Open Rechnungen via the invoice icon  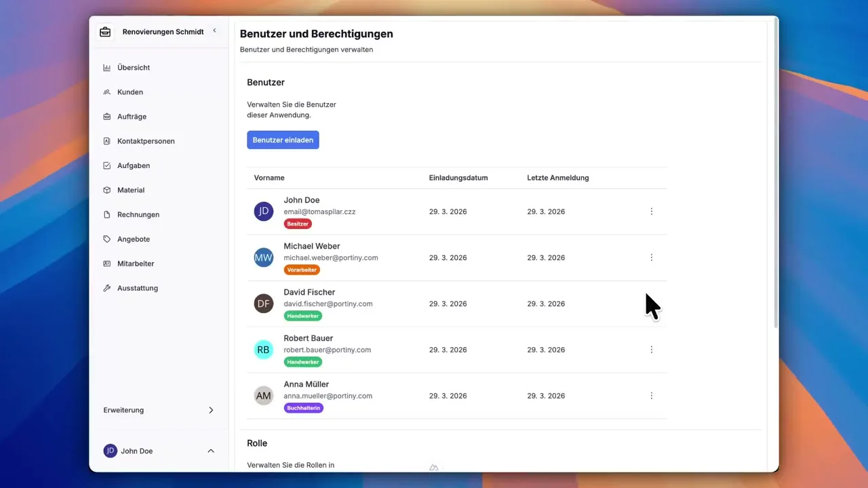[106, 214]
